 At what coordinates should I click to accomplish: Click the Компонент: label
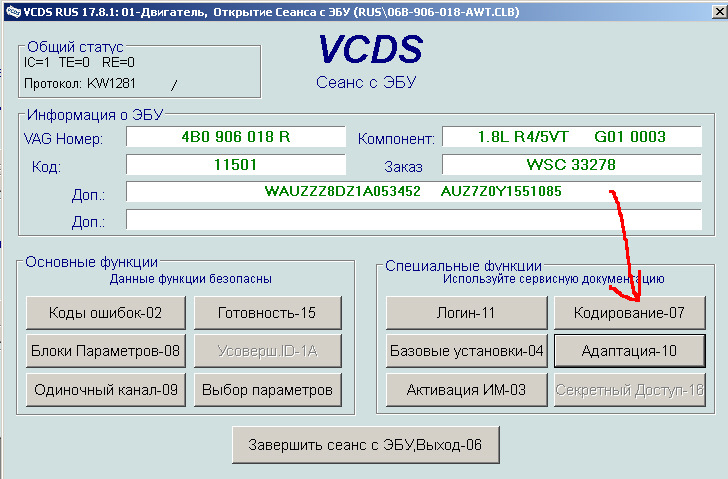coord(396,139)
